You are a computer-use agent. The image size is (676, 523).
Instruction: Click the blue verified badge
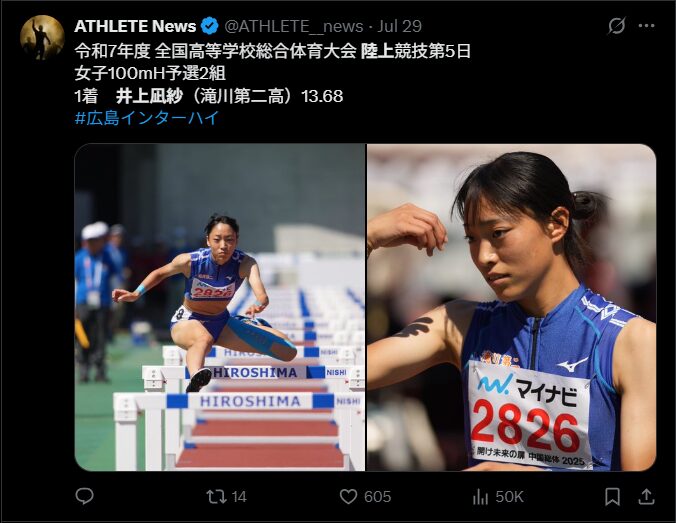(x=210, y=26)
